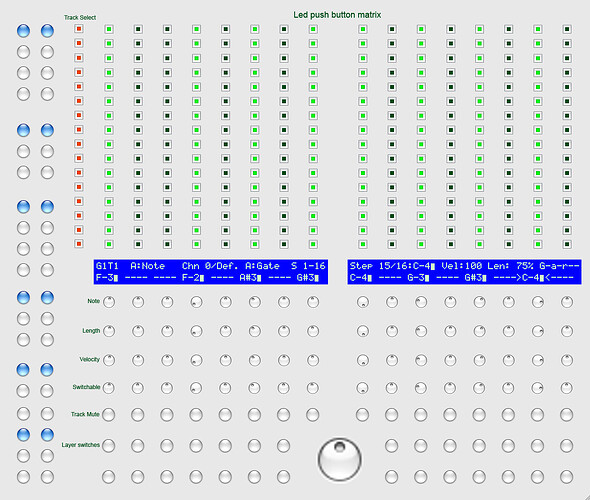Toggle the top-left green LED of the left matrix

tap(109, 29)
